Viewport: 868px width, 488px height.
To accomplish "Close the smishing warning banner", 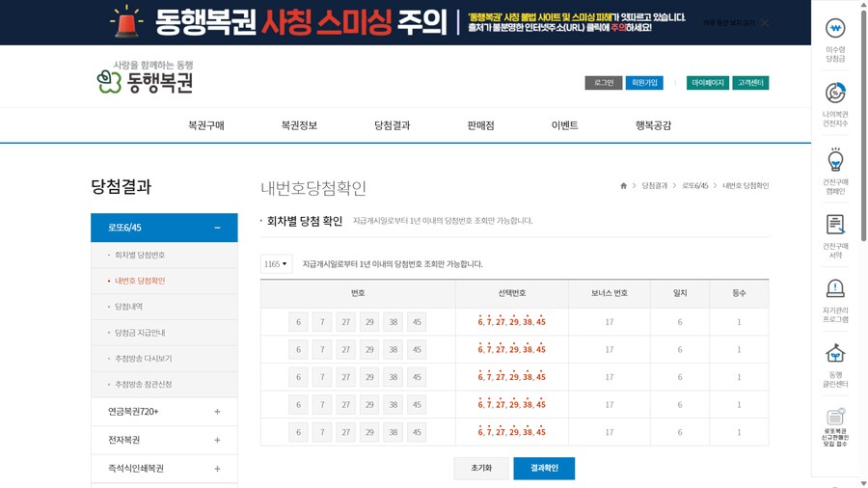I will point(765,23).
